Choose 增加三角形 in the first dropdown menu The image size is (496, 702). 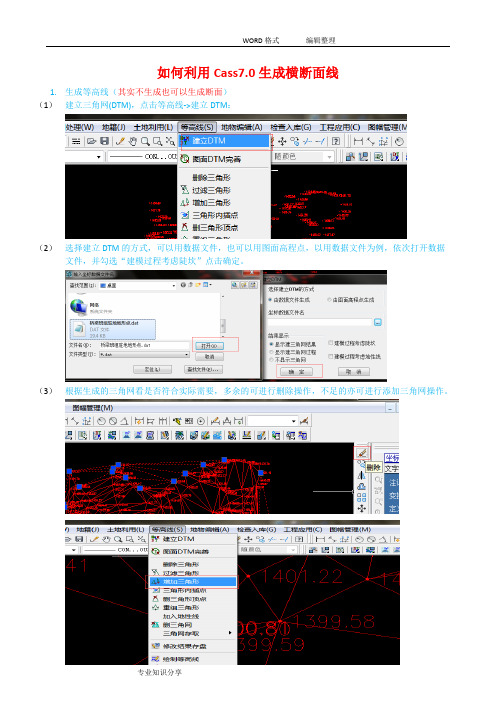pyautogui.click(x=225, y=203)
